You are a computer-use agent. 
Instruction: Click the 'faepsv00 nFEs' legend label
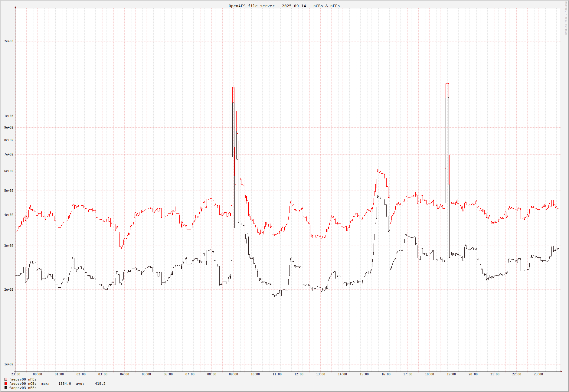click(x=23, y=379)
